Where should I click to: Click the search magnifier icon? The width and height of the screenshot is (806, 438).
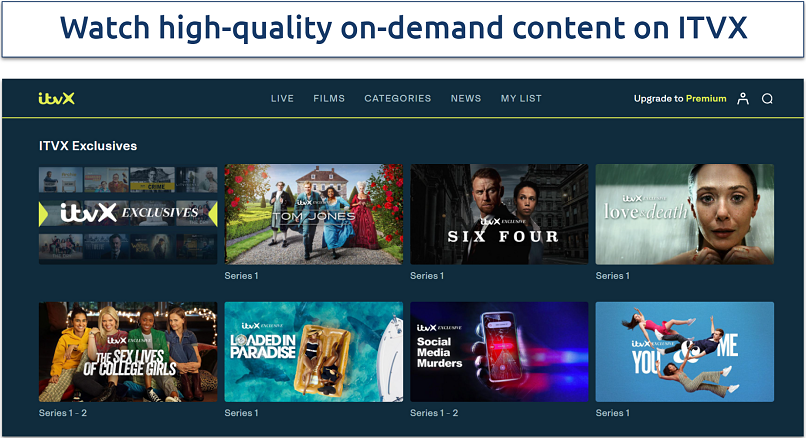pos(767,99)
